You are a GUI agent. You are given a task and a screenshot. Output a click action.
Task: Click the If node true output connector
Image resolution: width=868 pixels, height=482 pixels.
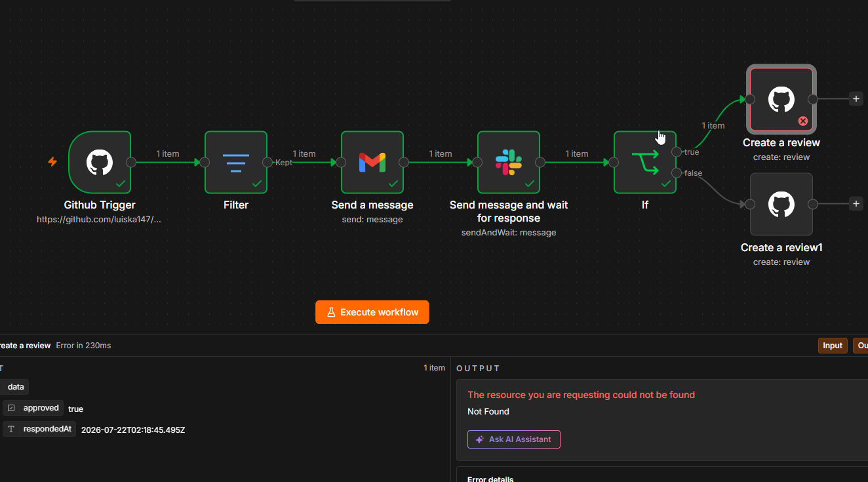click(x=677, y=151)
